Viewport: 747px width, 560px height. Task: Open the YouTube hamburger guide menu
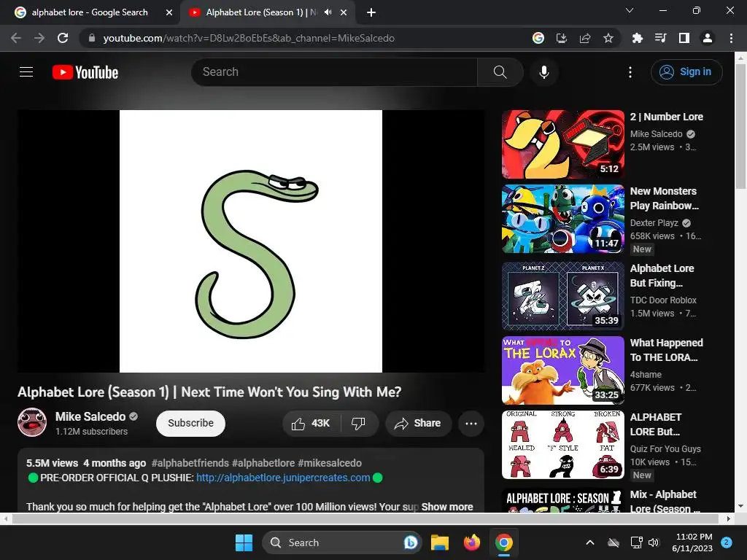pos(26,72)
